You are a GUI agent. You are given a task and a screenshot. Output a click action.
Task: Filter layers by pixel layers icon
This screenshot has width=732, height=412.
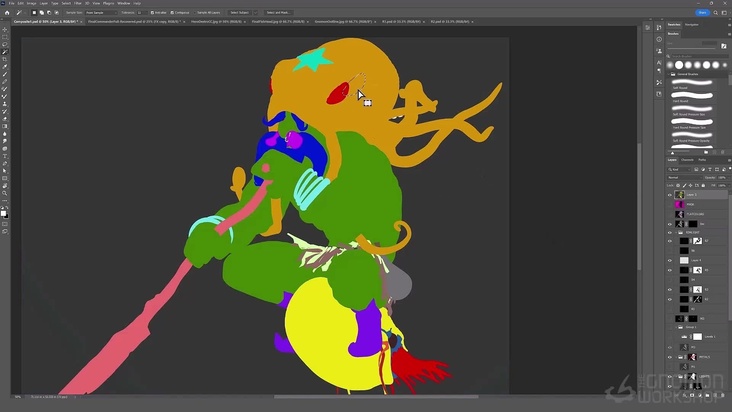(696, 169)
